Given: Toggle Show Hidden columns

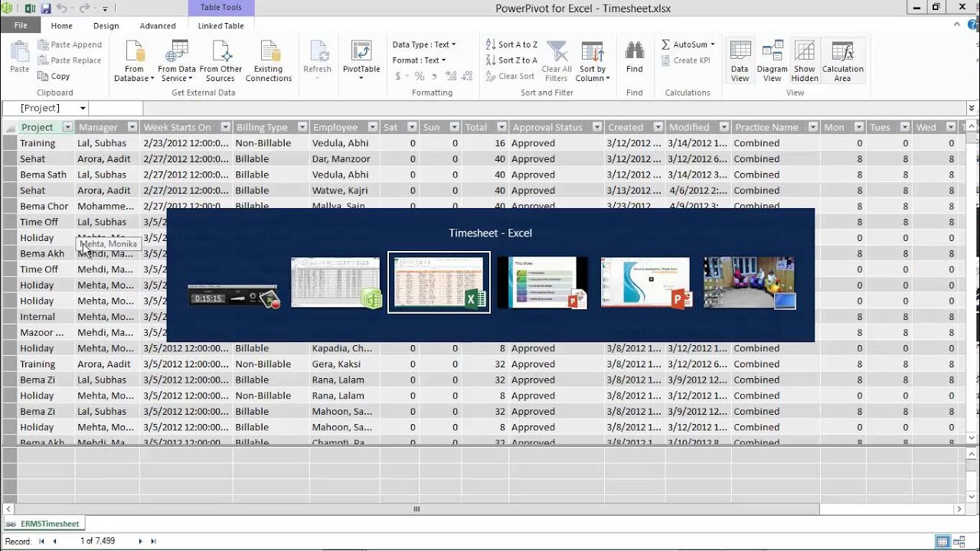Looking at the screenshot, I should pos(805,61).
